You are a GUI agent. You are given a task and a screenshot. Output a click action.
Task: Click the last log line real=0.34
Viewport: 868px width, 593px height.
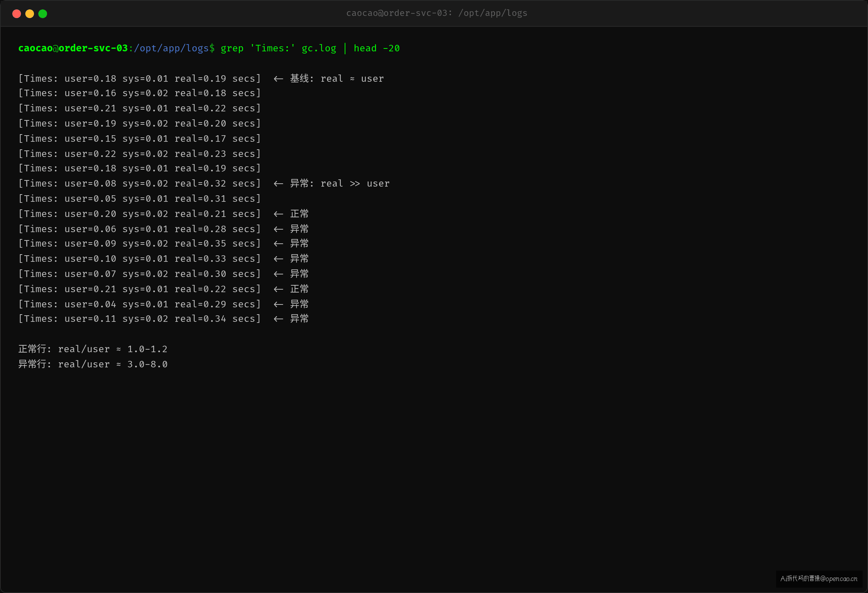tap(139, 319)
